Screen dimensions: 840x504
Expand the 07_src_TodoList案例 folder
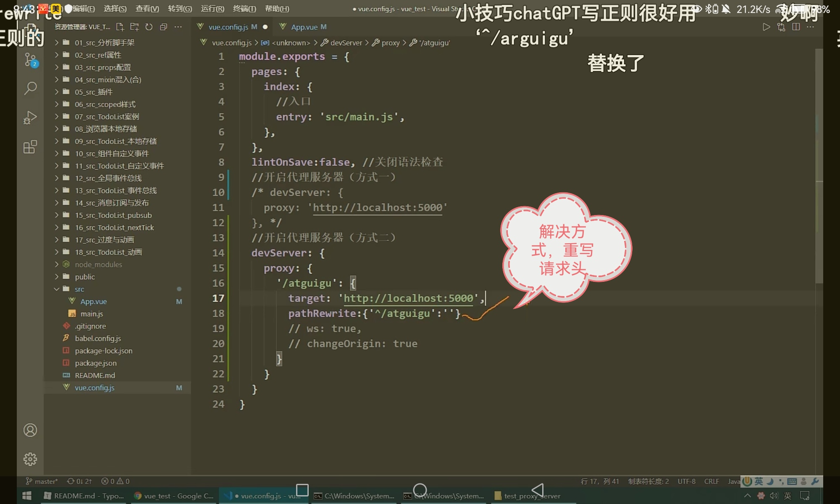pyautogui.click(x=107, y=116)
